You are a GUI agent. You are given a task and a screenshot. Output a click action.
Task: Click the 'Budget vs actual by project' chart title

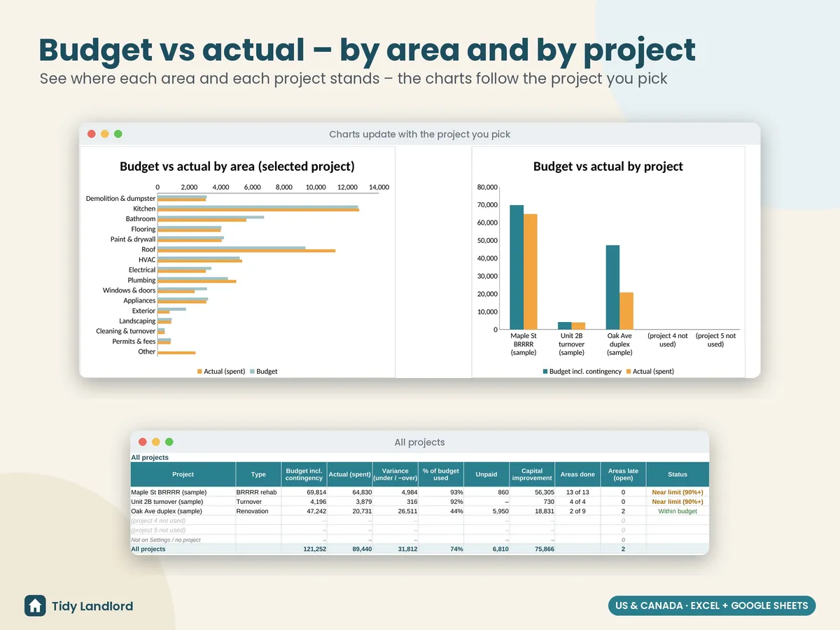(608, 167)
